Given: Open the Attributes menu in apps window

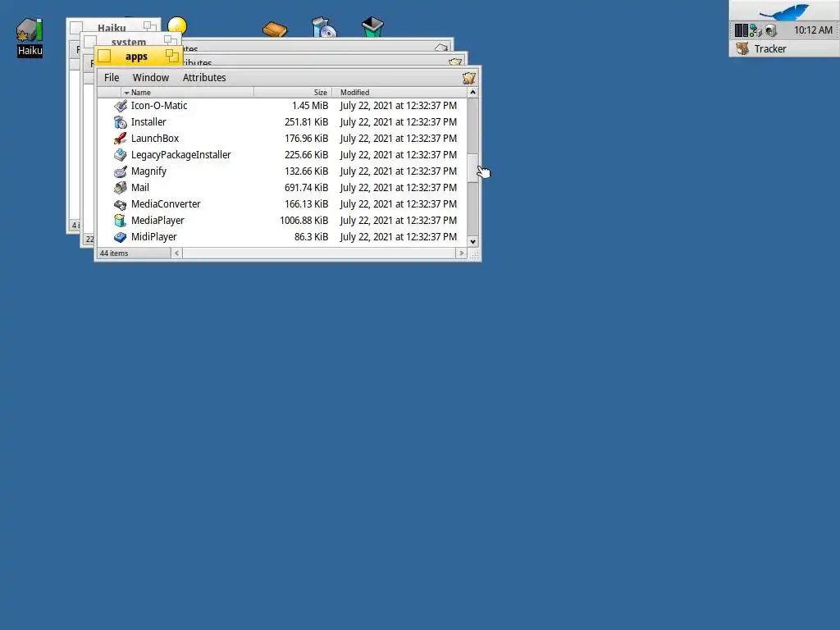Looking at the screenshot, I should tap(204, 78).
